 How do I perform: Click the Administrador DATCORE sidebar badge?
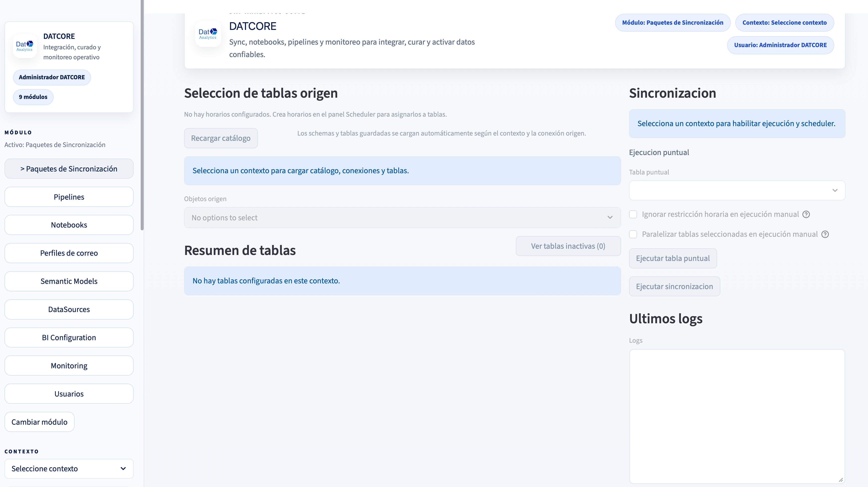(52, 78)
